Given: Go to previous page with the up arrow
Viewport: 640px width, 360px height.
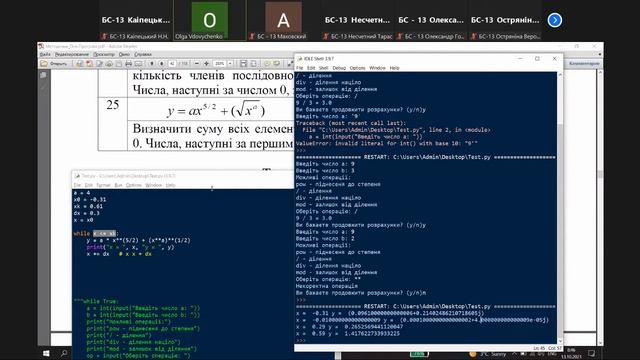Looking at the screenshot, I should pos(152,64).
